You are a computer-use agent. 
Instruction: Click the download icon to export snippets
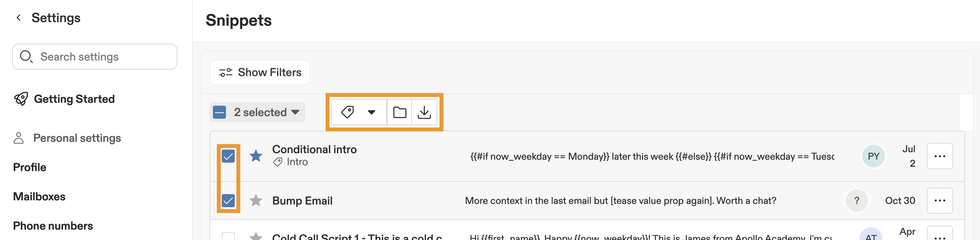[424, 112]
